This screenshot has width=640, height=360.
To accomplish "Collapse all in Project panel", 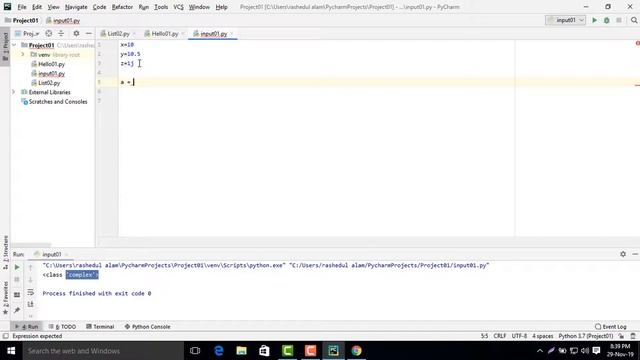I will point(61,33).
